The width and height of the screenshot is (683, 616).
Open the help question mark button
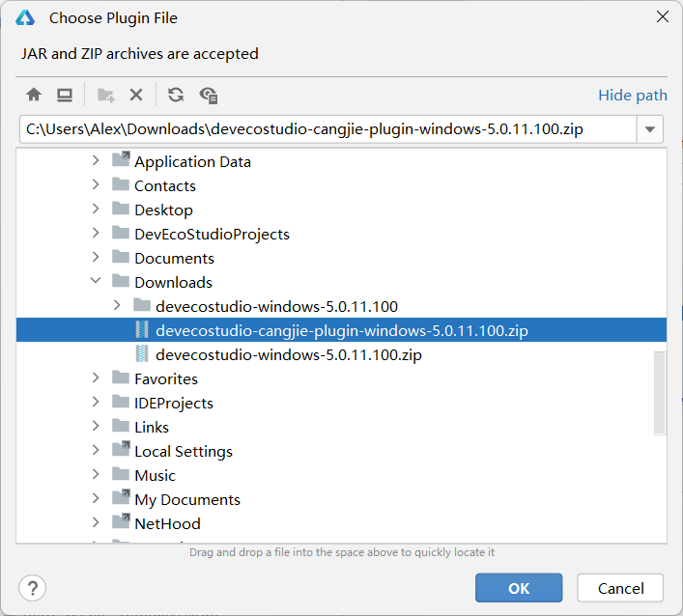click(x=33, y=588)
